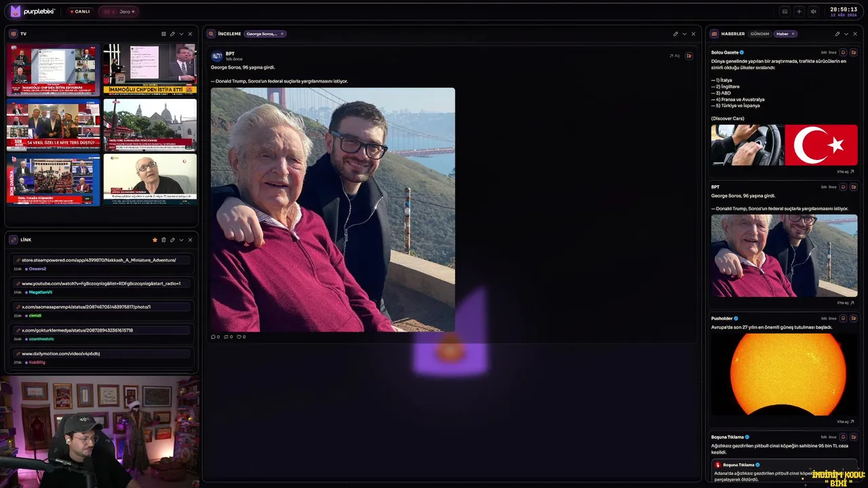Open the Soros thumbnail in HABERLER
The width and height of the screenshot is (868, 488).
tap(784, 256)
